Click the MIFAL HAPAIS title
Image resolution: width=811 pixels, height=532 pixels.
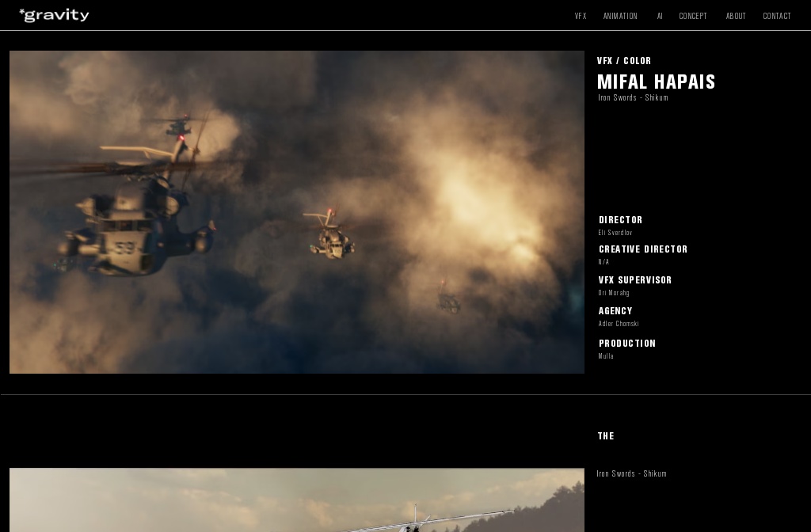656,82
